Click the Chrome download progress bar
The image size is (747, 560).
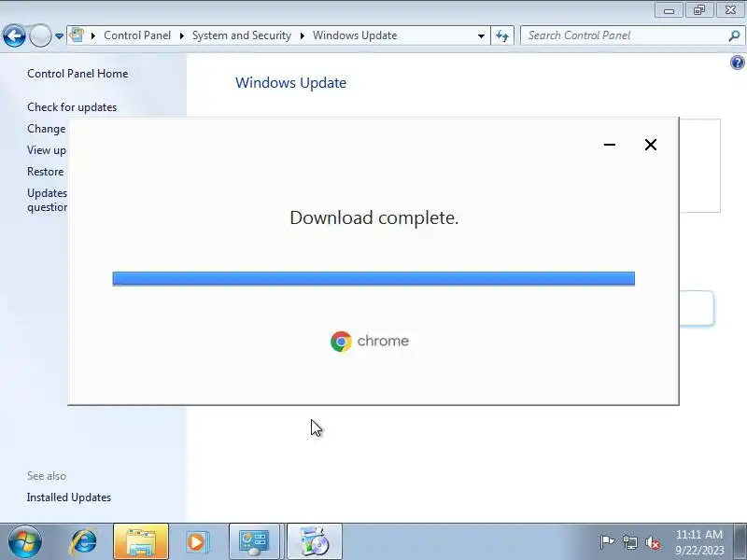pyautogui.click(x=373, y=278)
